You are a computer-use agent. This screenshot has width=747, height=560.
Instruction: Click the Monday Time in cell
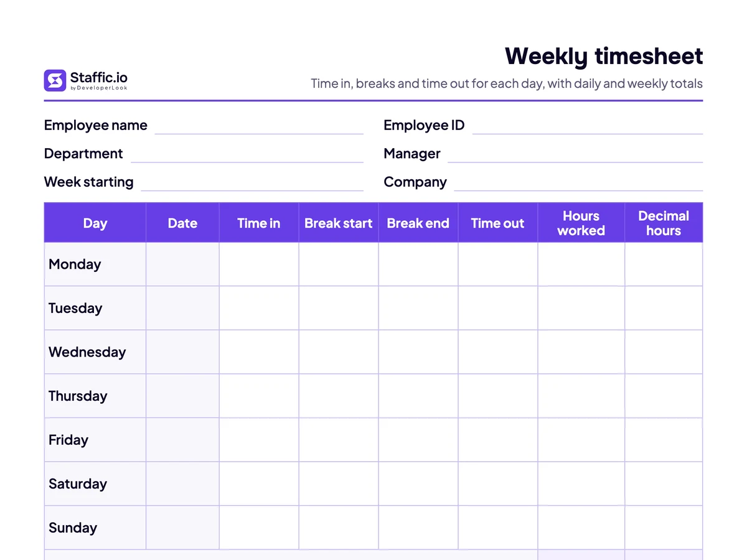pyautogui.click(x=259, y=264)
